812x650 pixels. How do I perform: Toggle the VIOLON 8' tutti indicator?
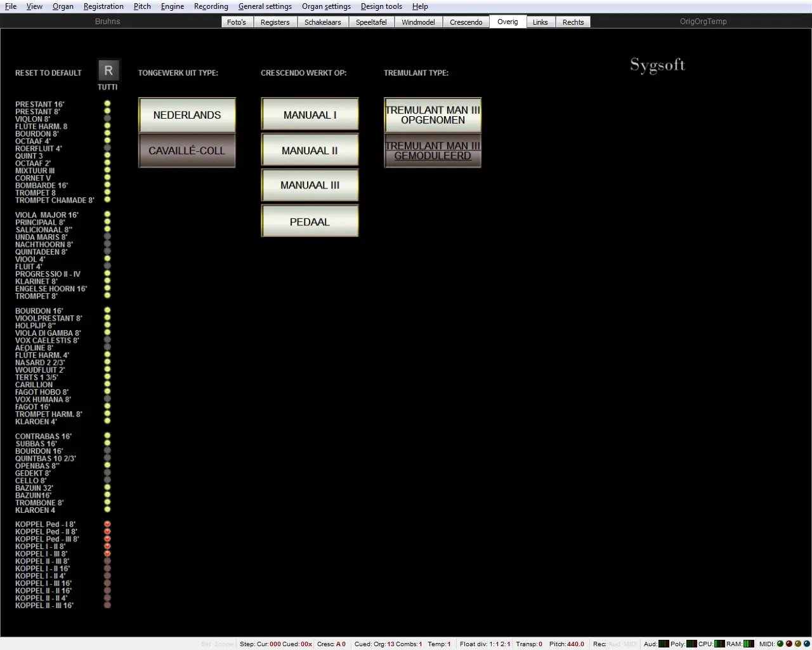[107, 119]
